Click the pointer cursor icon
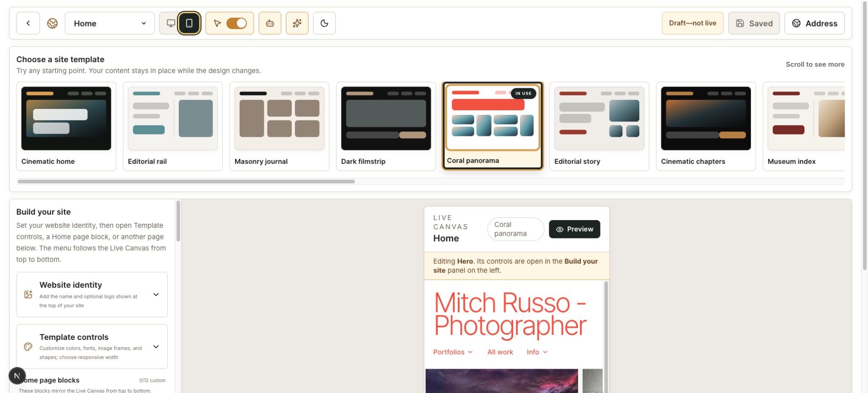Screen dimensions: 868x393 pyautogui.click(x=217, y=23)
